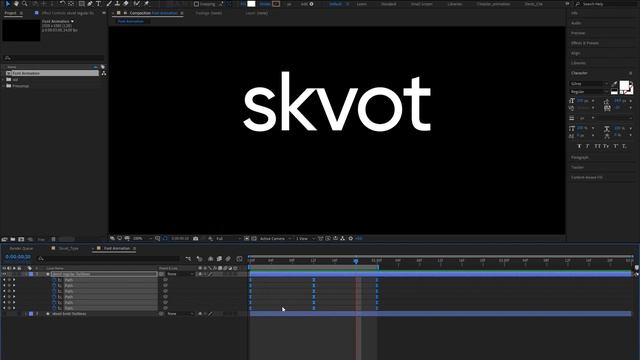Open the Graph Editor in the timeline

click(x=240, y=258)
